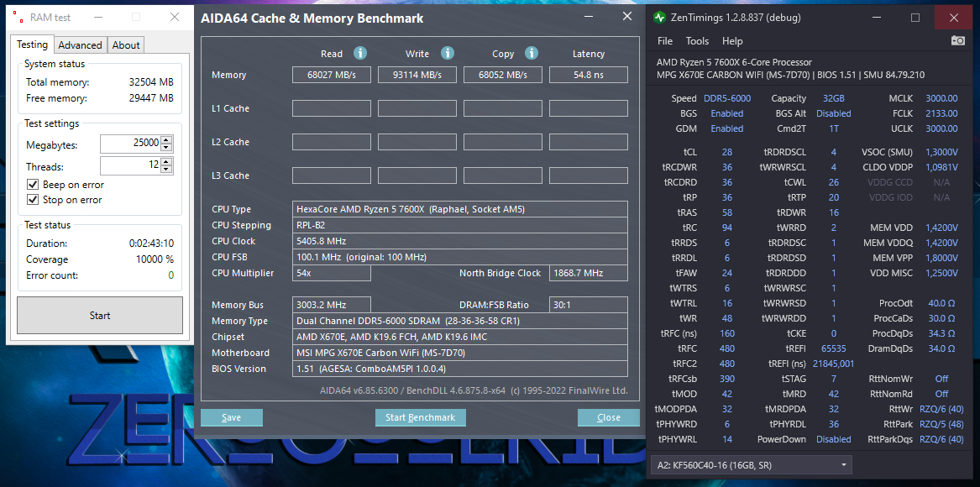Click the Write info icon in AIDA64

point(448,53)
